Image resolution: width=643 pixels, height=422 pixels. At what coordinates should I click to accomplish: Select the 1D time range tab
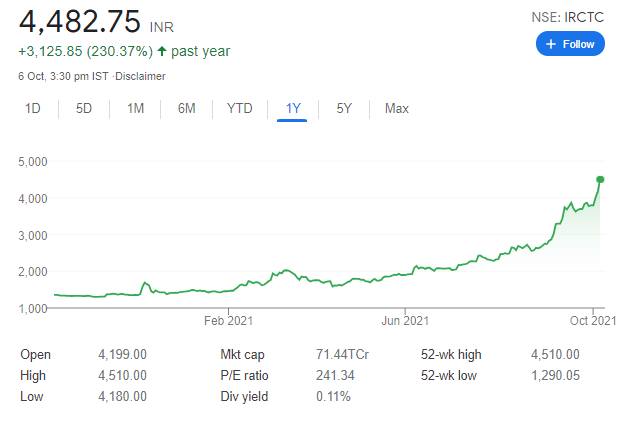pyautogui.click(x=33, y=109)
